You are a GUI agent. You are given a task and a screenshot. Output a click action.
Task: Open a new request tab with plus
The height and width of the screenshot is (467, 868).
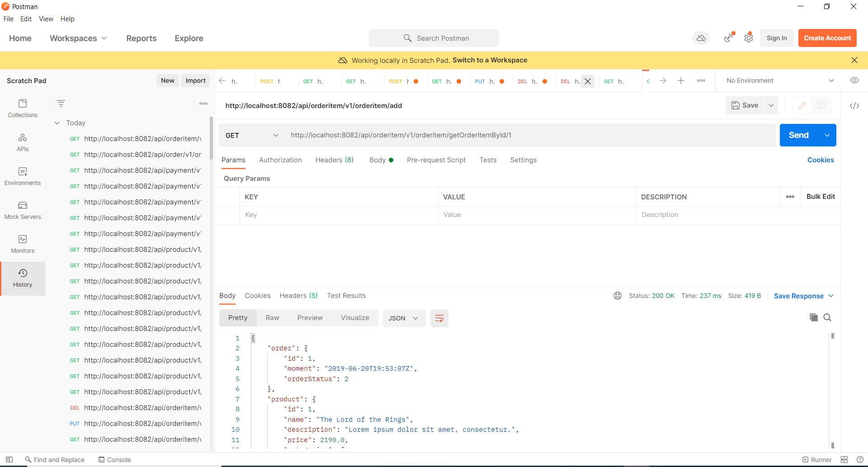tap(681, 80)
